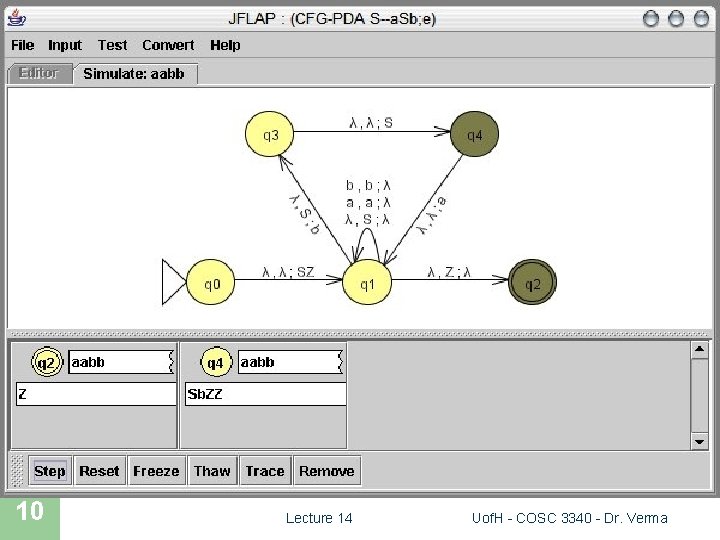
Task: Click the q4 configuration input tape aabb
Action: pos(291,362)
